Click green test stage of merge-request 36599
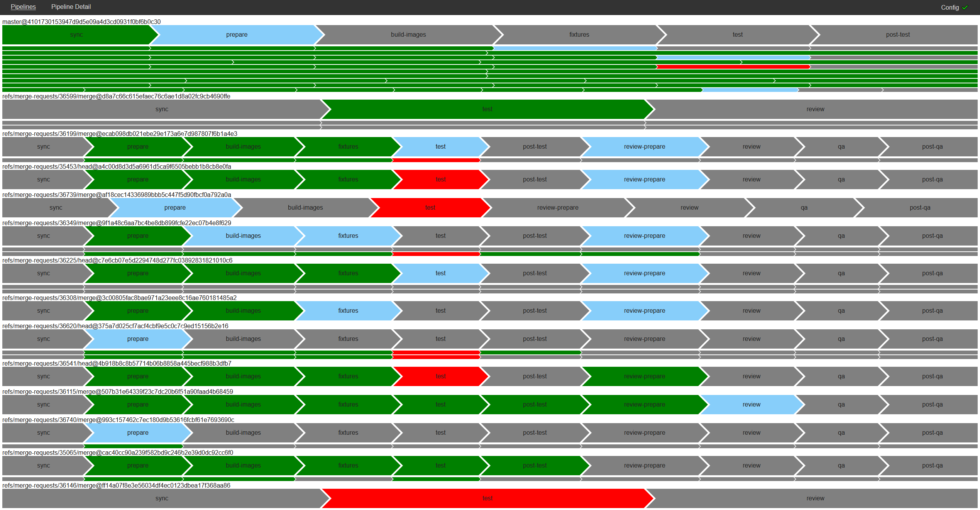This screenshot has height=510, width=980. (487, 109)
